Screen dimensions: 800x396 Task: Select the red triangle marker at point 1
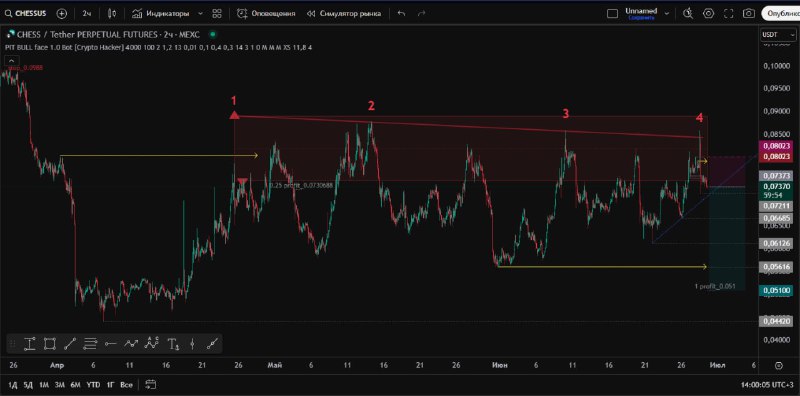(234, 115)
